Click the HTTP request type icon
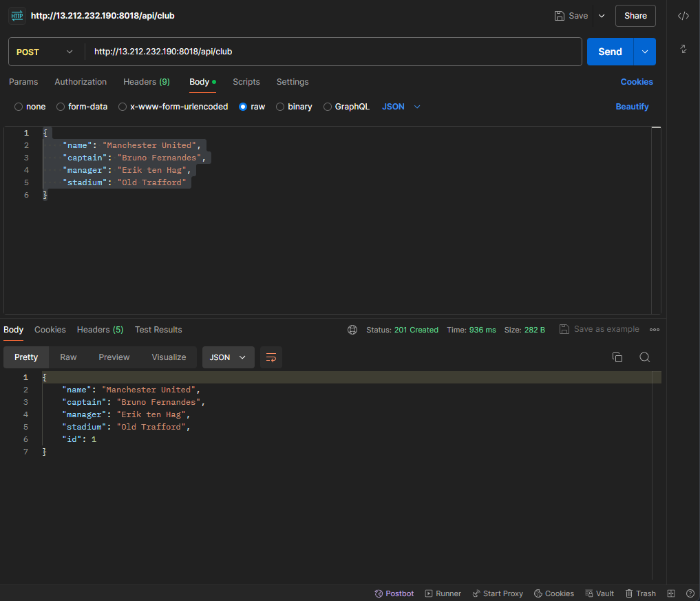The image size is (700, 601). (17, 16)
